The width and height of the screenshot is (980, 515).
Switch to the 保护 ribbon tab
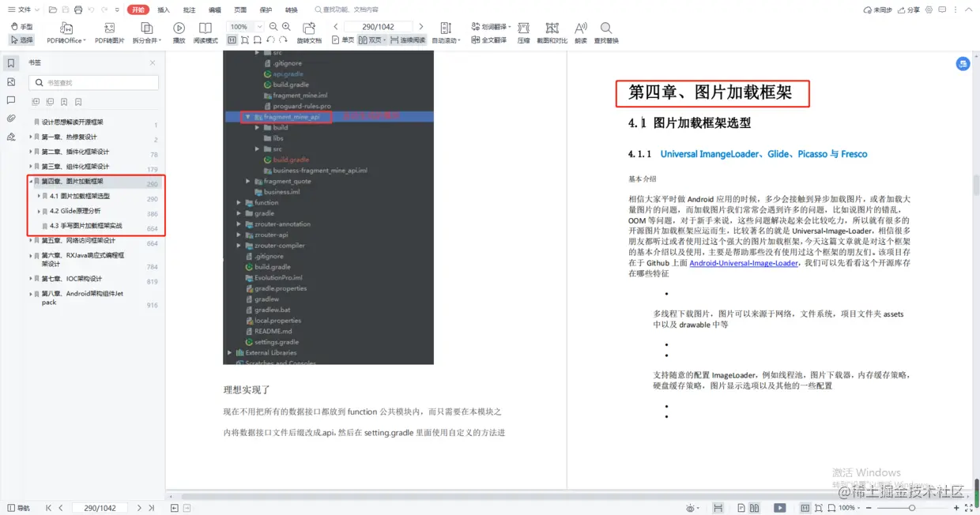pyautogui.click(x=266, y=9)
